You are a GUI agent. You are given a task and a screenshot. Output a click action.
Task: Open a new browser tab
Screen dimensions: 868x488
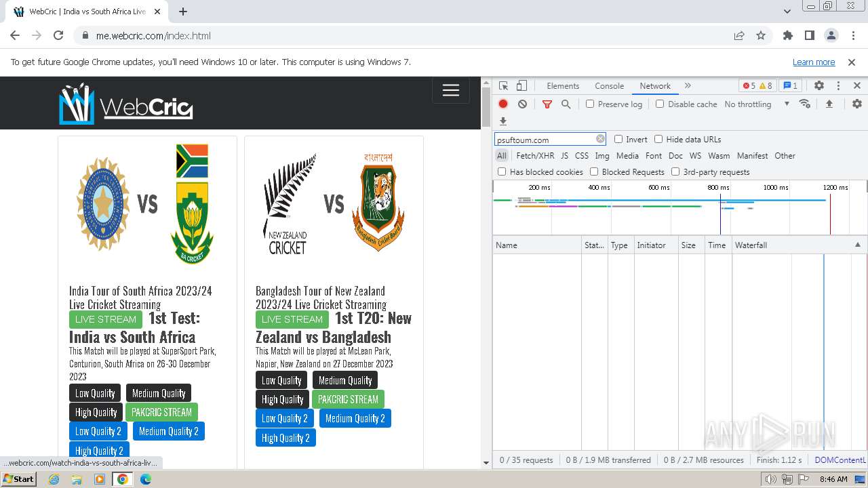point(183,12)
